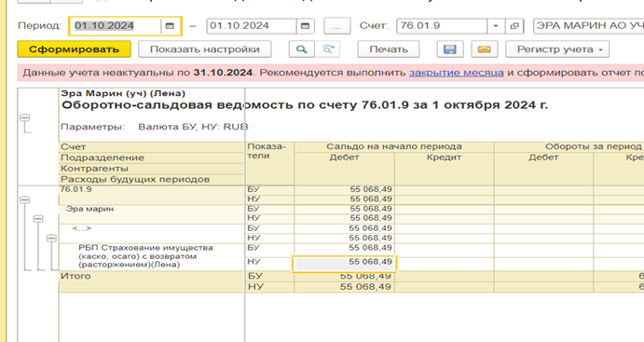Image resolution: width=644 pixels, height=342 pixels.
Task: Click the period start date field 01.10.2024
Action: [115, 26]
